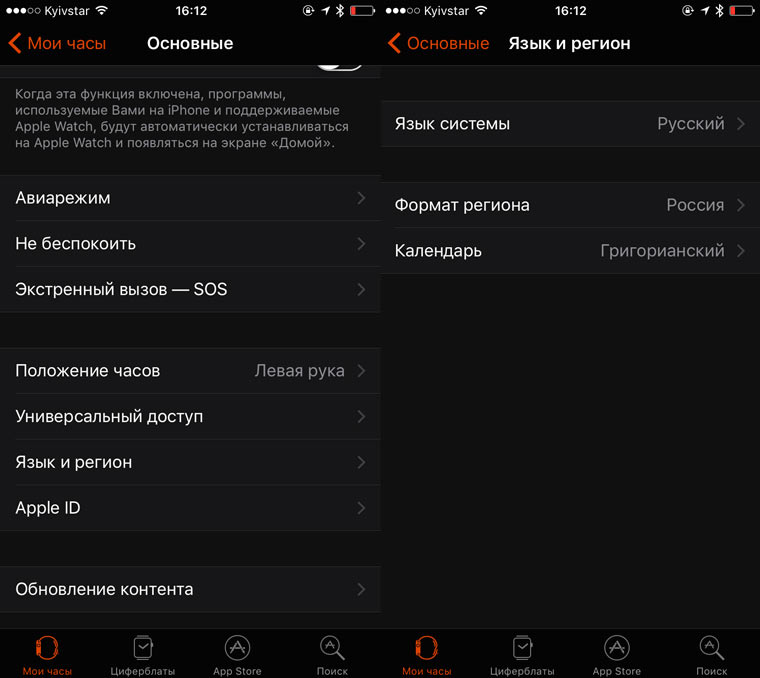This screenshot has height=678, width=760.
Task: Tap Bluetooth icon in left status bar
Action: coord(340,11)
